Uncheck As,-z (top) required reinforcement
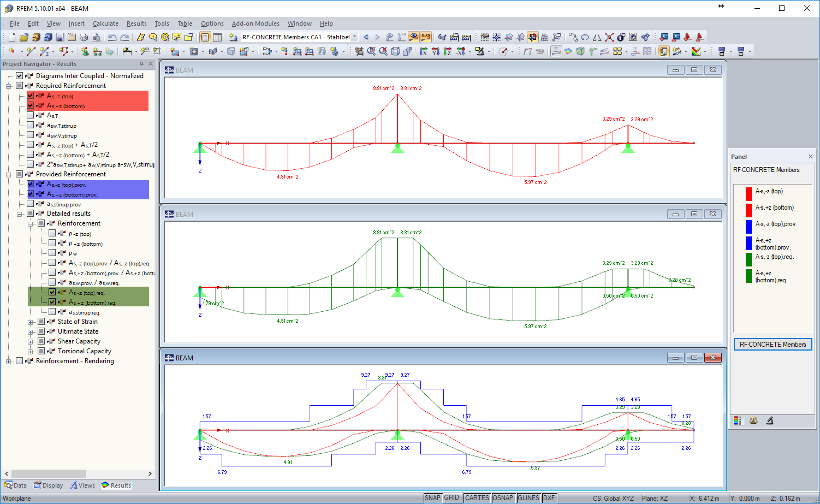Image resolution: width=820 pixels, height=504 pixels. pos(31,96)
